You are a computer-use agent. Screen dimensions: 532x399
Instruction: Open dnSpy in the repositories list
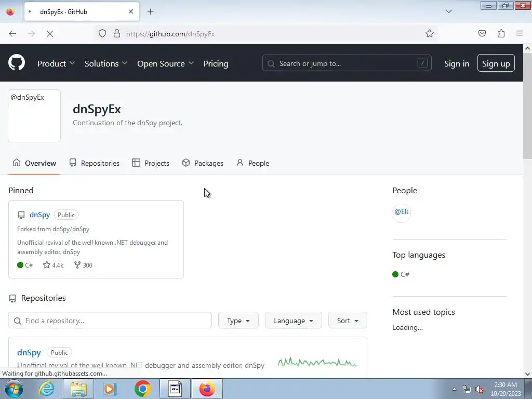click(x=29, y=353)
